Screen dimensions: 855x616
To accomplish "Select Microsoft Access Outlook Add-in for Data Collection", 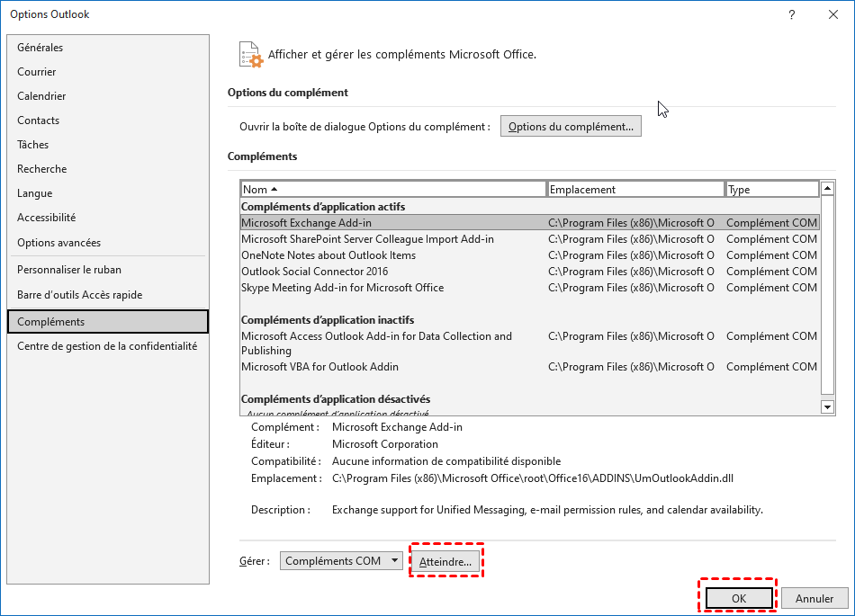I will point(529,344).
